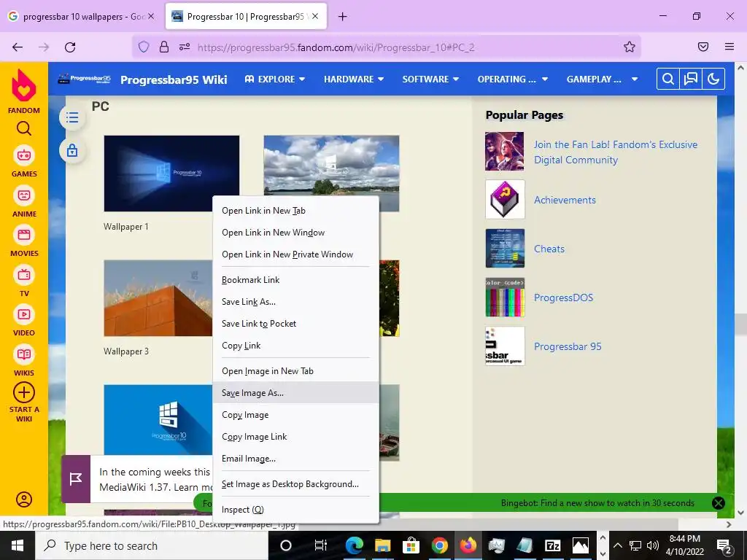Image resolution: width=747 pixels, height=560 pixels.
Task: Open site permissions icon in address bar
Action: click(x=185, y=47)
